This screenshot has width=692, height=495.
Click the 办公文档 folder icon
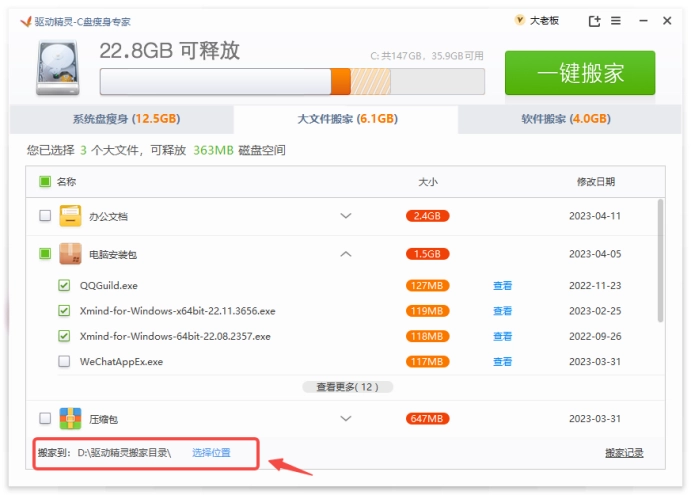click(70, 216)
